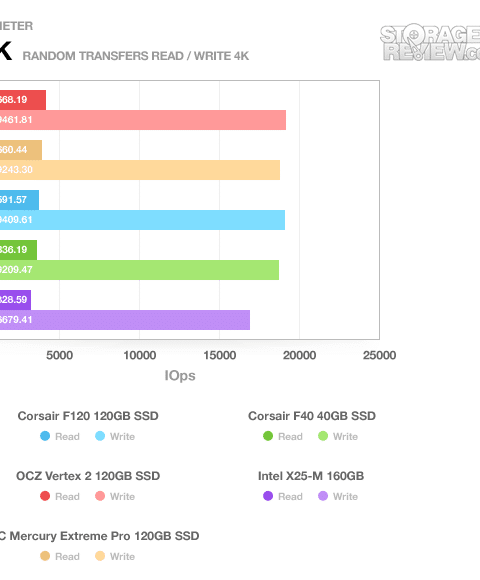
Task: Click the Read label under Corsair F120
Action: pyautogui.click(x=67, y=436)
